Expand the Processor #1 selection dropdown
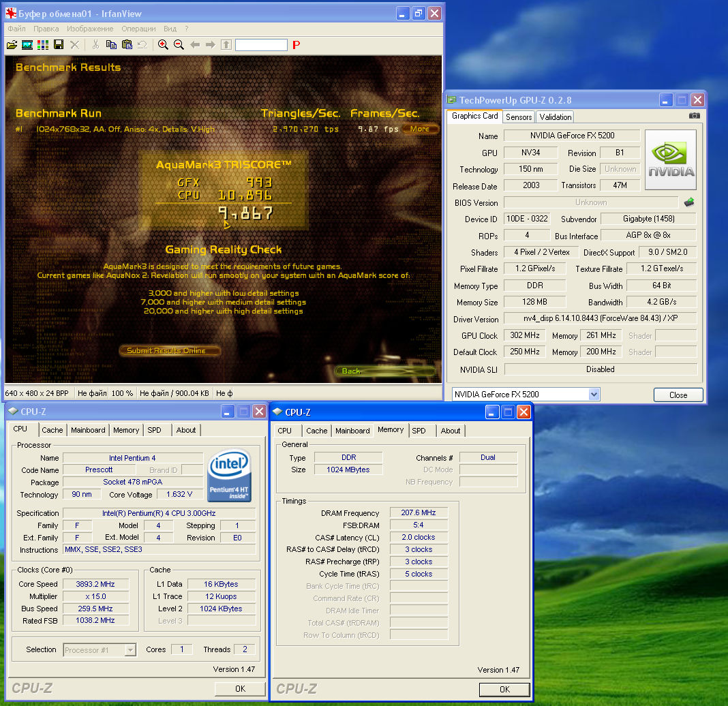Screen dimensions: 728x706 [x=130, y=650]
